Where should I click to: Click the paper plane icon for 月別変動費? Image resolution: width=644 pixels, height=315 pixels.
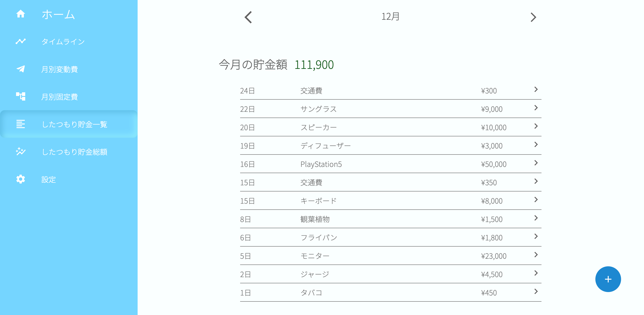pos(21,69)
